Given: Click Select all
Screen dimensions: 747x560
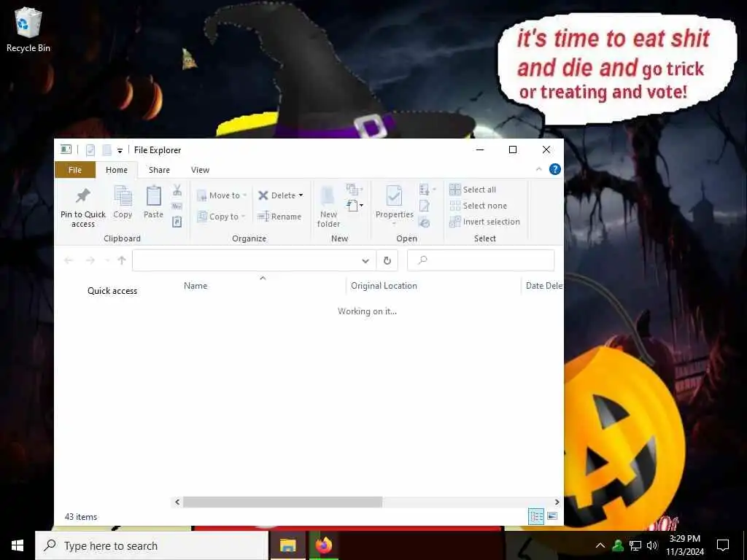Looking at the screenshot, I should click(473, 190).
